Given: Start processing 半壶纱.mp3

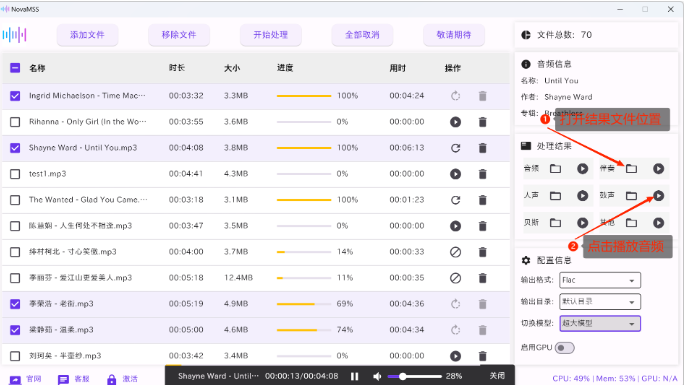Looking at the screenshot, I should tap(455, 356).
